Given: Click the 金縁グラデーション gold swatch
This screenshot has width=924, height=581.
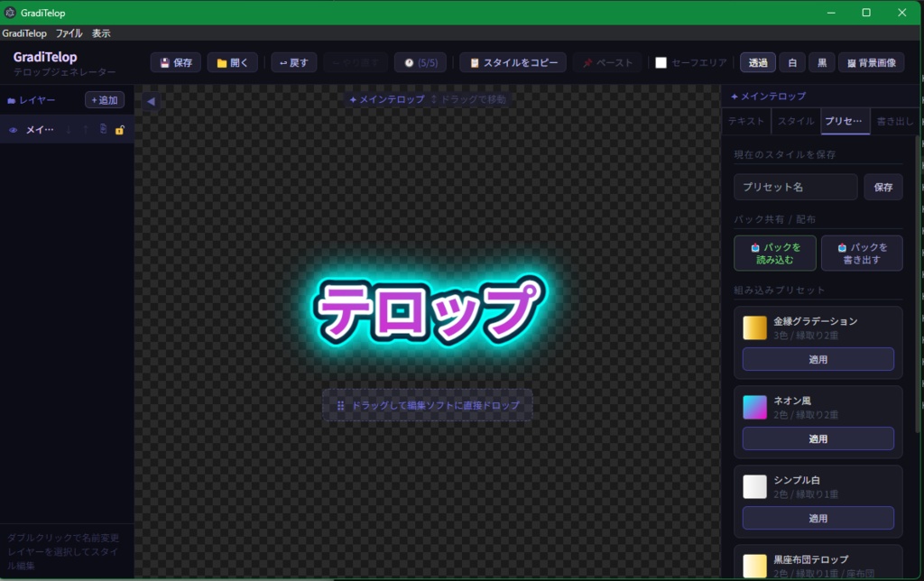Looking at the screenshot, I should 755,328.
